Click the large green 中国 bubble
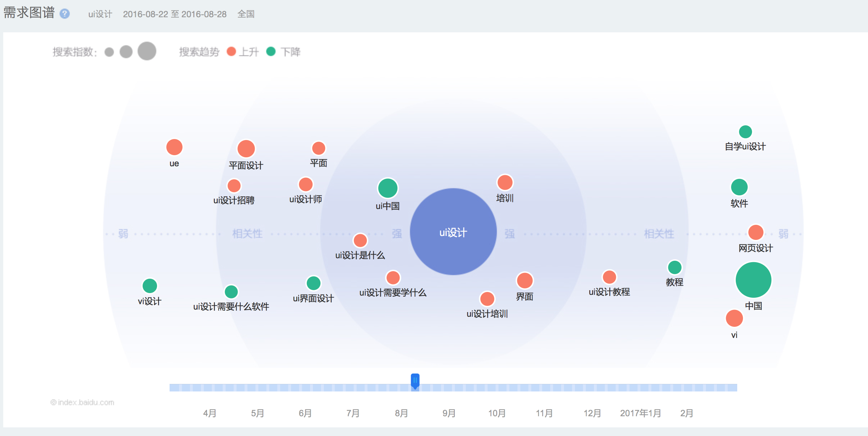Viewport: 868px width, 436px height. [753, 280]
